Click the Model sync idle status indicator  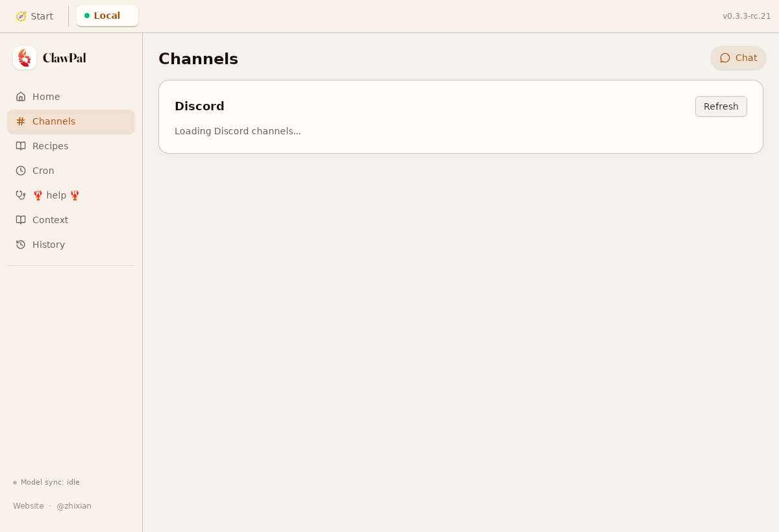tap(47, 482)
